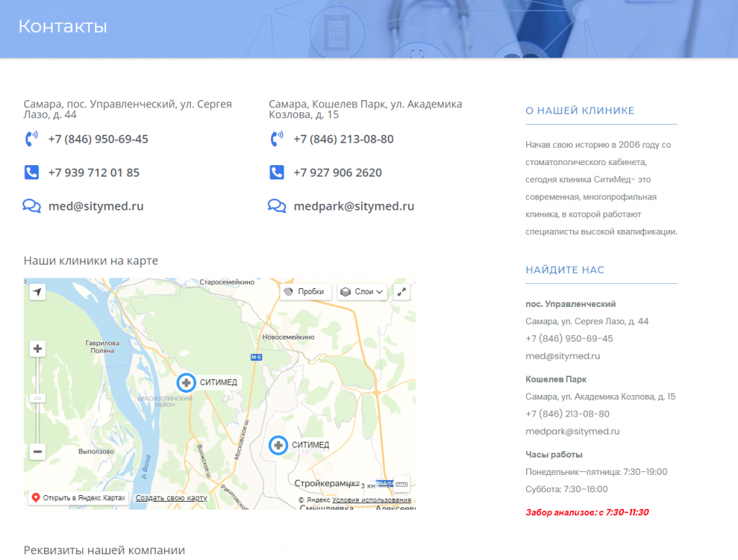
Task: Click the Реквизиты нашей компании heading
Action: (104, 550)
